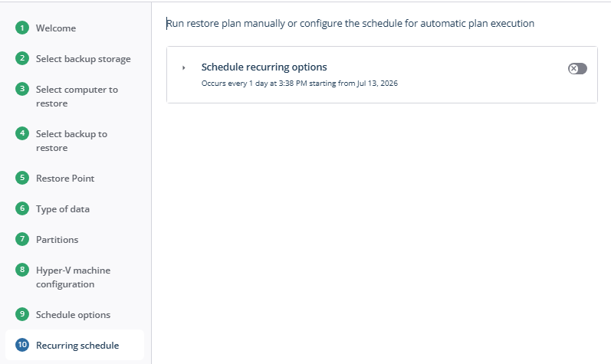Click the blue step 10 badge
This screenshot has height=364, width=611.
pyautogui.click(x=22, y=345)
